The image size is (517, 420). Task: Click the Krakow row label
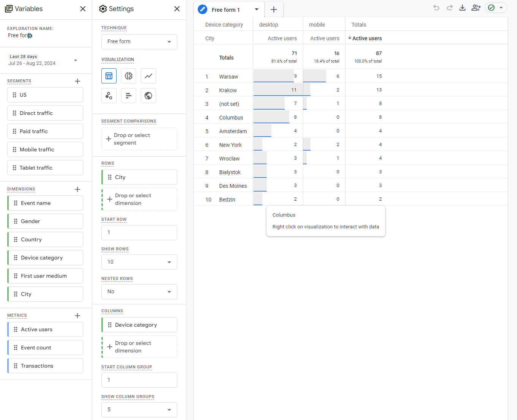click(228, 90)
